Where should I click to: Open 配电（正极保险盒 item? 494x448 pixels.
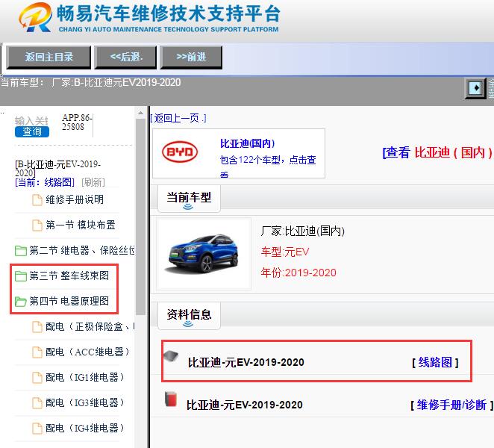[90, 326]
